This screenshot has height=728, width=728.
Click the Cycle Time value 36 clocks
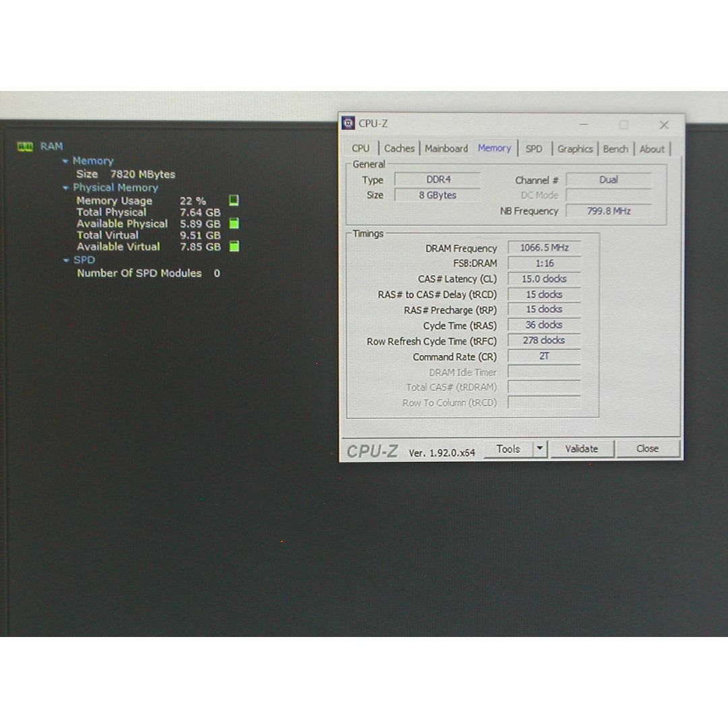coord(544,325)
